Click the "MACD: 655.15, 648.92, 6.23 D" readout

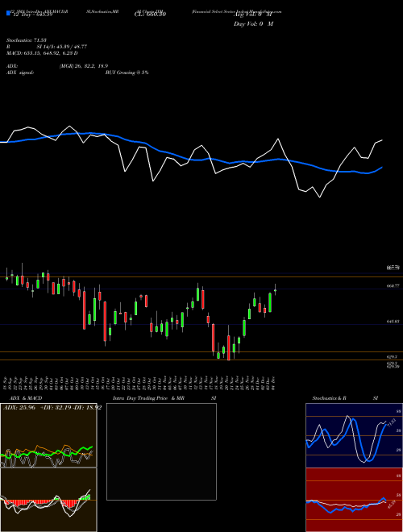point(42,53)
